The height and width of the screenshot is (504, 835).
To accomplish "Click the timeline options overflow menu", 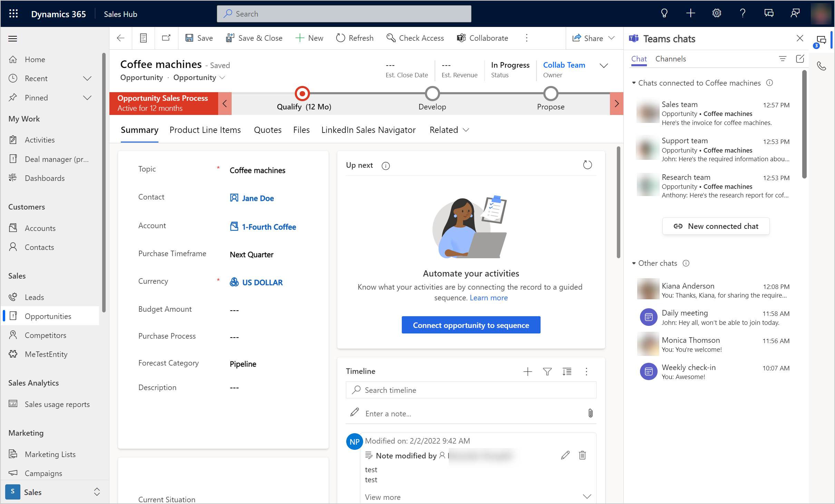I will tap(586, 371).
